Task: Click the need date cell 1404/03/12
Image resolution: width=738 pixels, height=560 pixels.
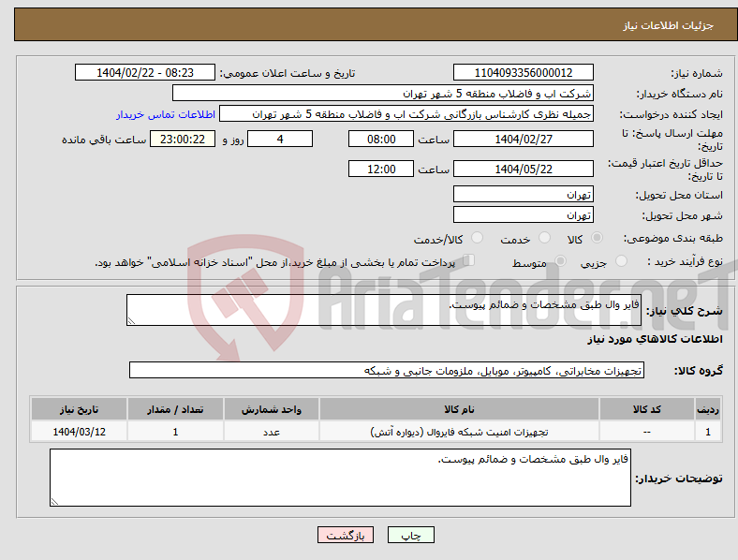Action: [x=79, y=432]
